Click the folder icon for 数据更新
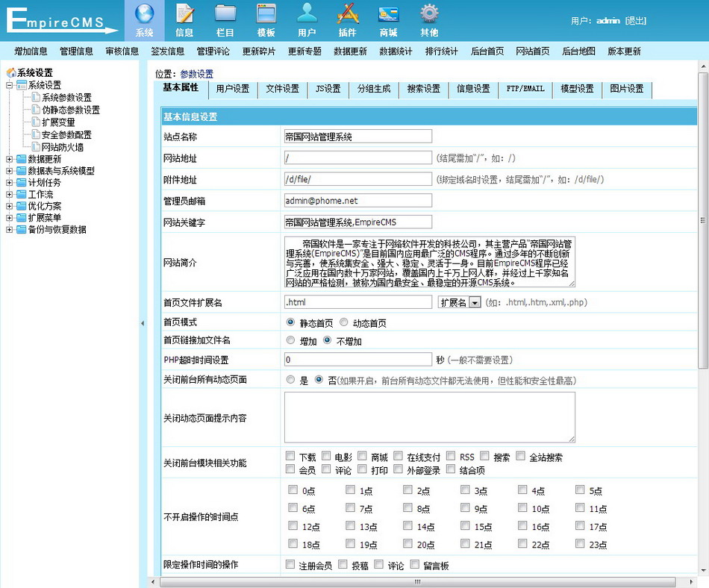The width and height of the screenshot is (709, 588). click(x=21, y=159)
